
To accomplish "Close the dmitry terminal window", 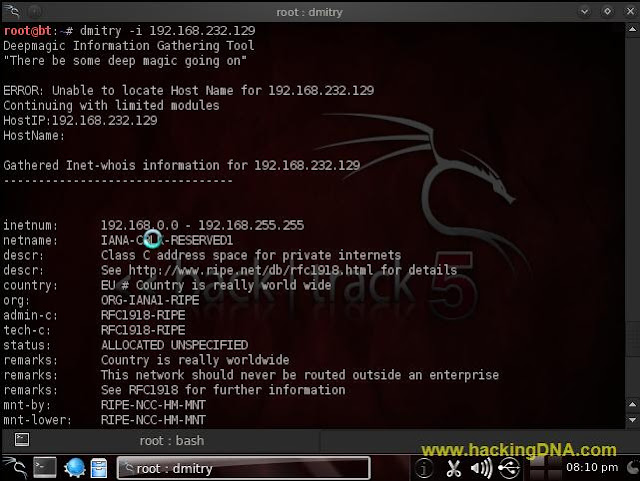I will coord(630,11).
